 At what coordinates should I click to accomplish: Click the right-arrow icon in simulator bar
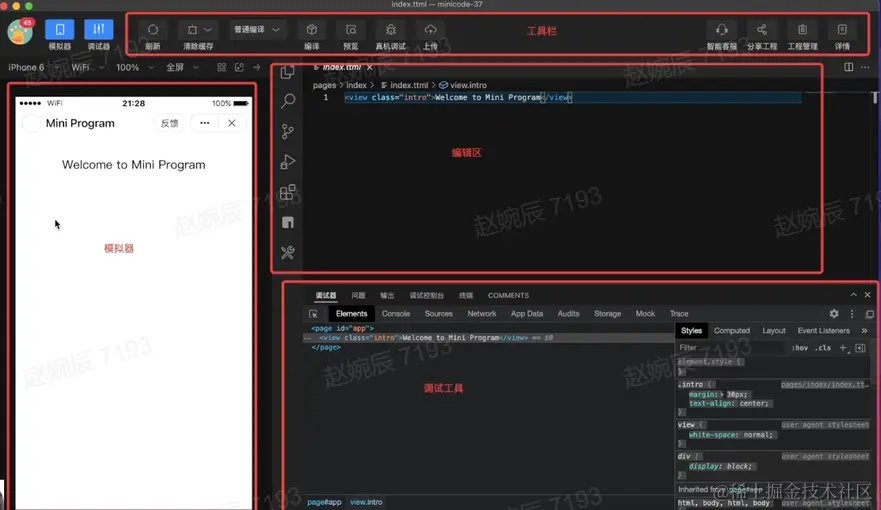click(x=257, y=67)
